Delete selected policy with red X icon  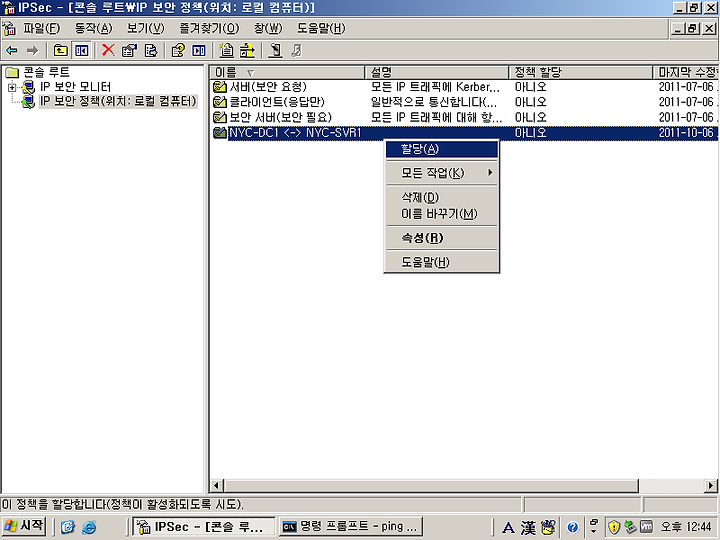click(108, 51)
